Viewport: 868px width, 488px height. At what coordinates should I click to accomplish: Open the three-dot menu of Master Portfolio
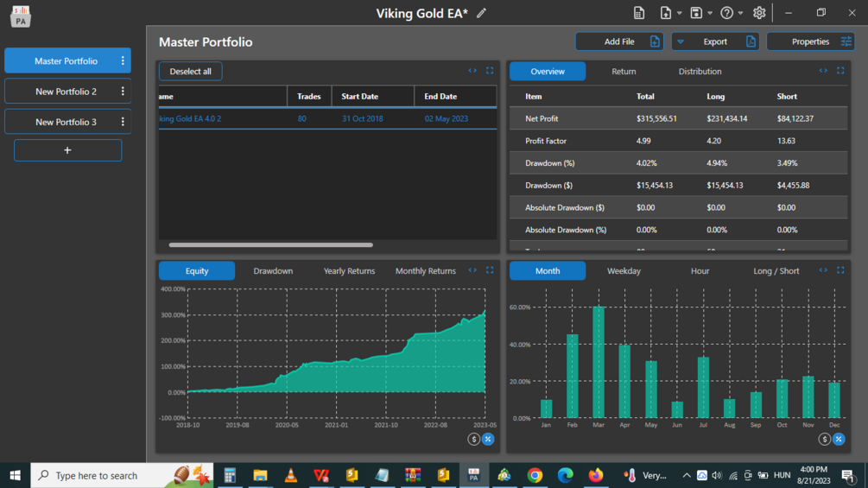click(x=123, y=60)
